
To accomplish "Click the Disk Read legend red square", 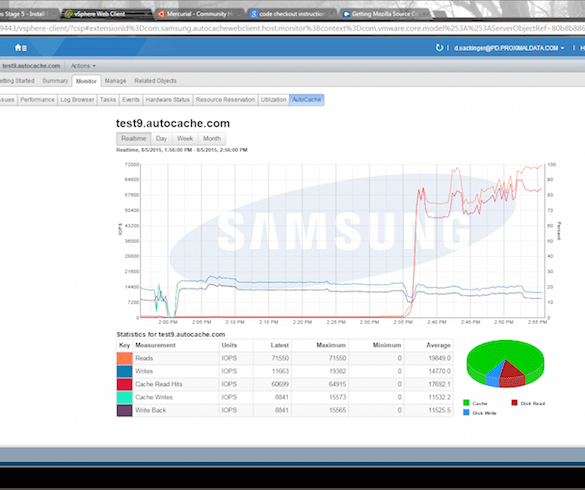I will (514, 403).
